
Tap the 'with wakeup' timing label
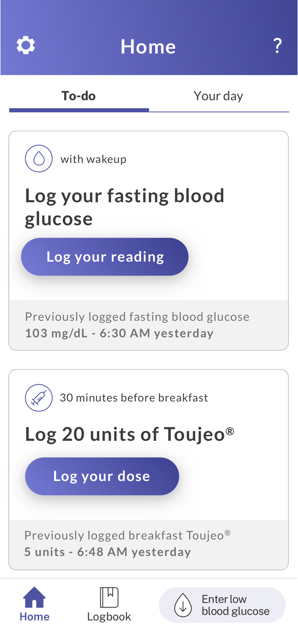93,159
